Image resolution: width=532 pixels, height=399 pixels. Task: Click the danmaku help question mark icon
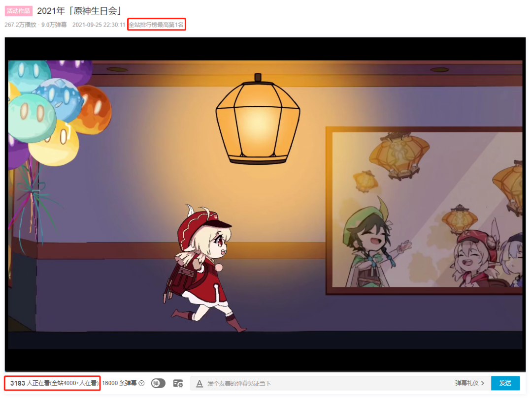[142, 383]
